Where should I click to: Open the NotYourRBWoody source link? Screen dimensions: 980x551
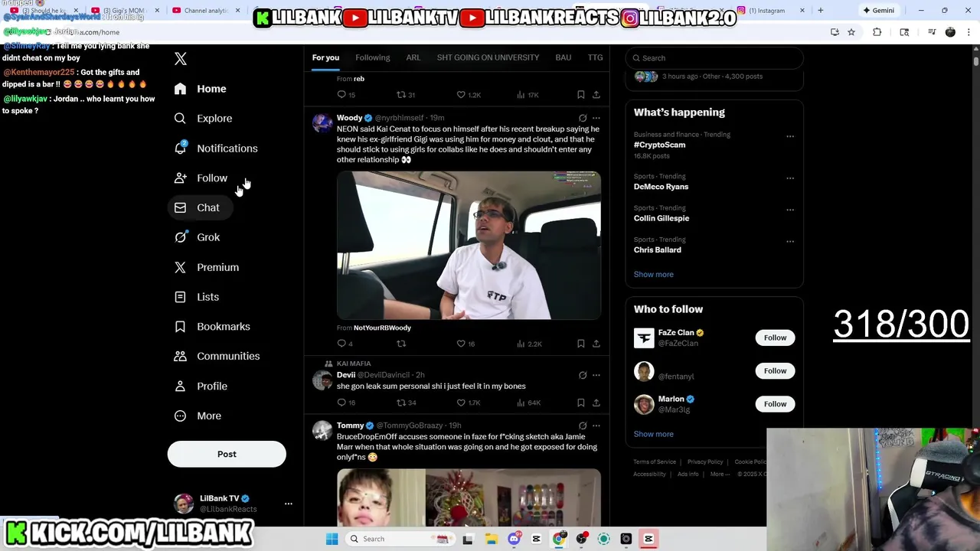[382, 328]
